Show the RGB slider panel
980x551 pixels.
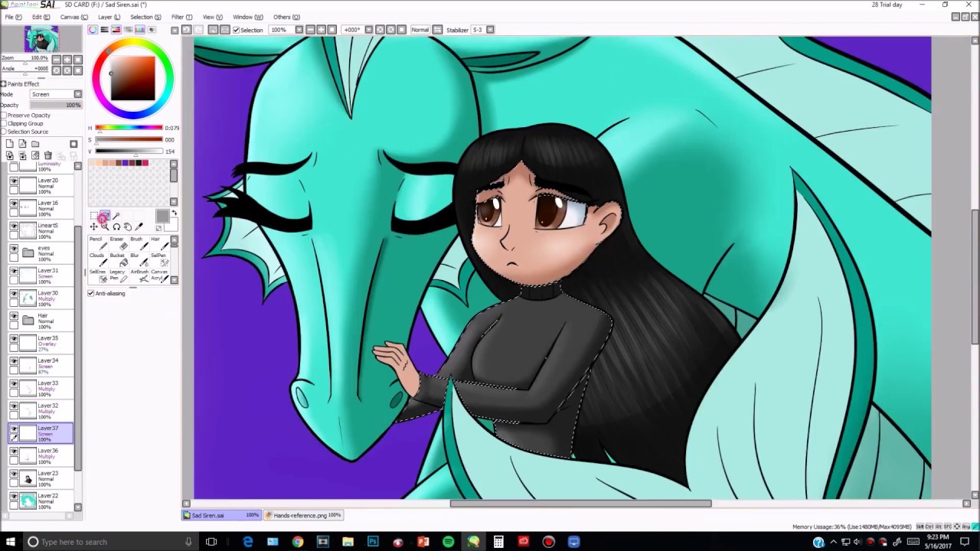pyautogui.click(x=105, y=30)
